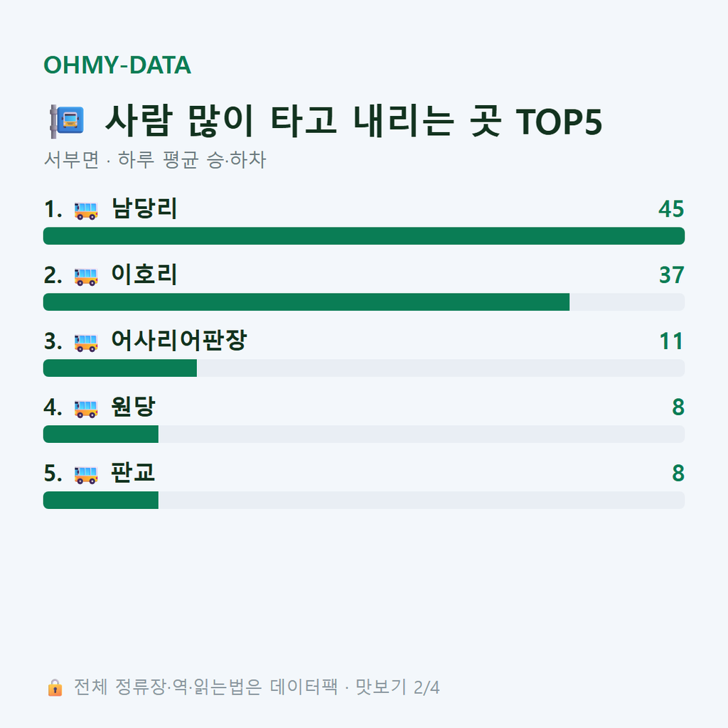Click the value 37 for 이호리
The height and width of the screenshot is (728, 728).
pos(671,275)
